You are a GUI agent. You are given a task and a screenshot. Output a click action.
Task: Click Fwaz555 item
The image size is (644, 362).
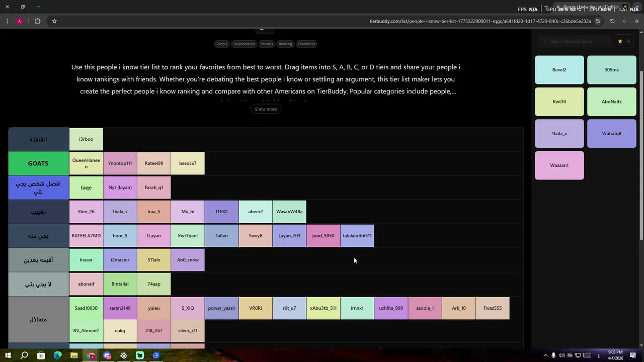tap(493, 308)
